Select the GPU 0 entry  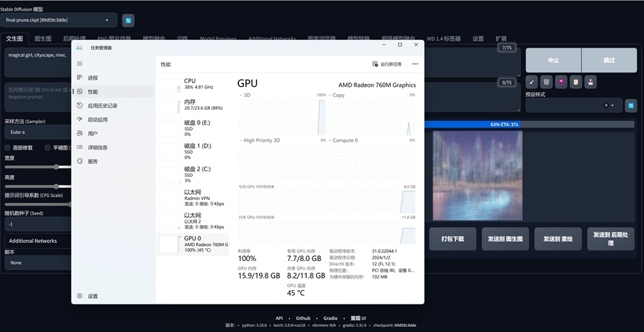pyautogui.click(x=192, y=244)
